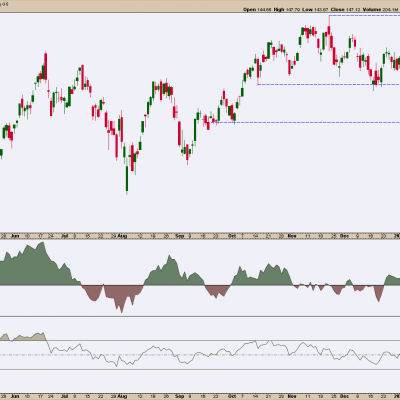Click the shaded overbought area in oscillator panel
This screenshot has height=400, width=400.
click(23, 337)
